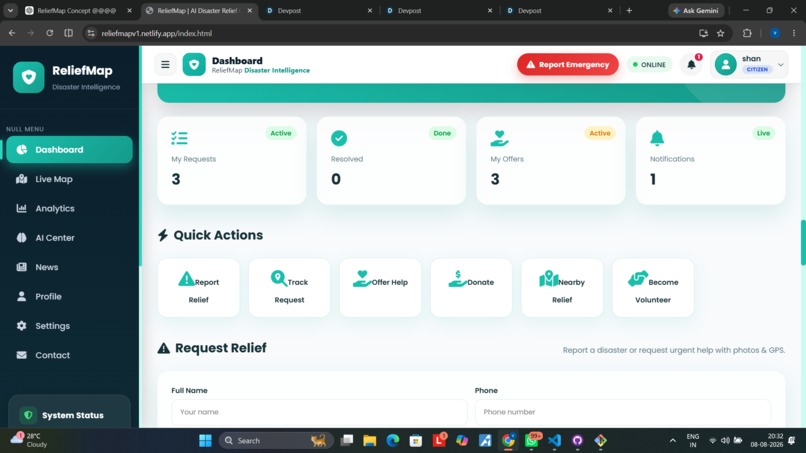Click the Track Request quick action
806x453 pixels.
[289, 287]
